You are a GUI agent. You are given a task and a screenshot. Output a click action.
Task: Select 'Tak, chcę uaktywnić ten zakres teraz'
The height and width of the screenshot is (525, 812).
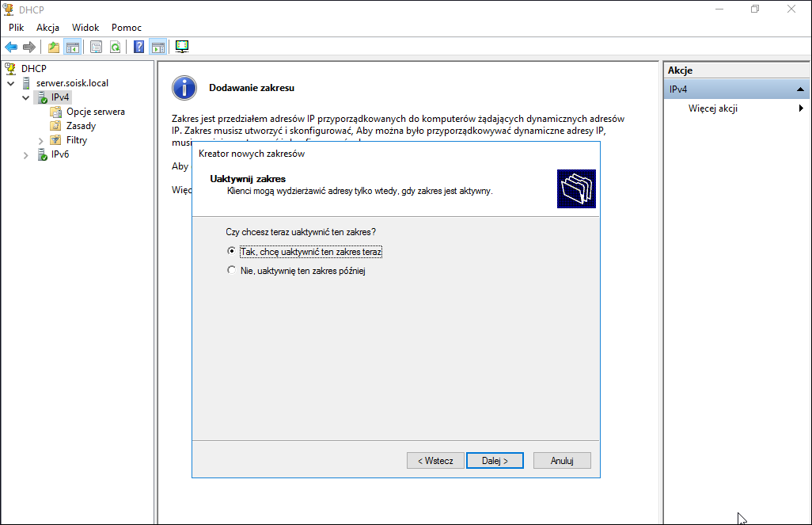tap(305, 252)
